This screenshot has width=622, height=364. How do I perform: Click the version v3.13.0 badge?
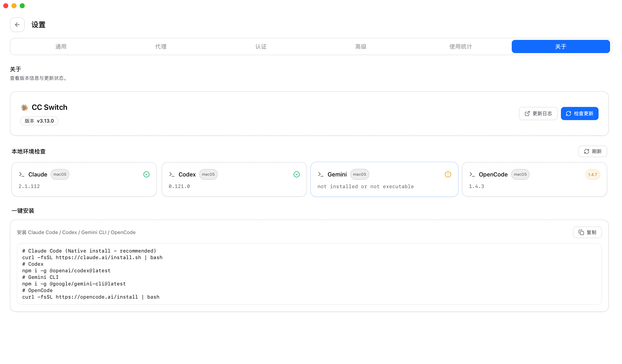point(39,121)
